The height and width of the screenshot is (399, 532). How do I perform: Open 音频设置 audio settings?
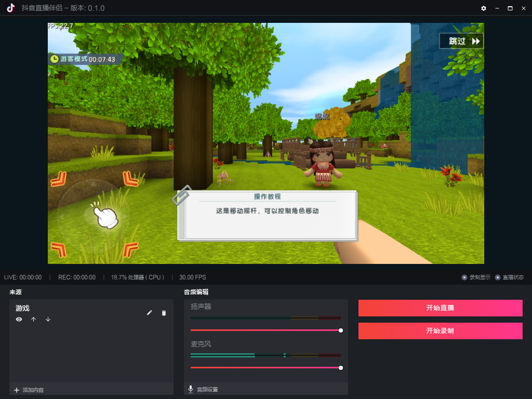(207, 390)
